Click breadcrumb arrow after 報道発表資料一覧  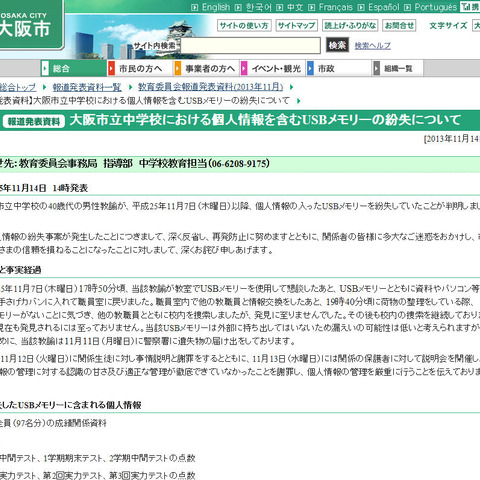pyautogui.click(x=130, y=87)
